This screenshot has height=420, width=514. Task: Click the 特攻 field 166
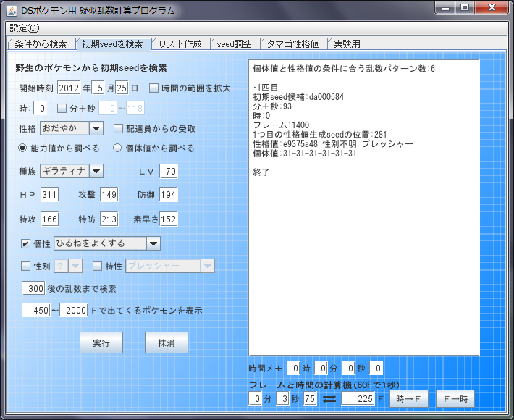point(50,219)
